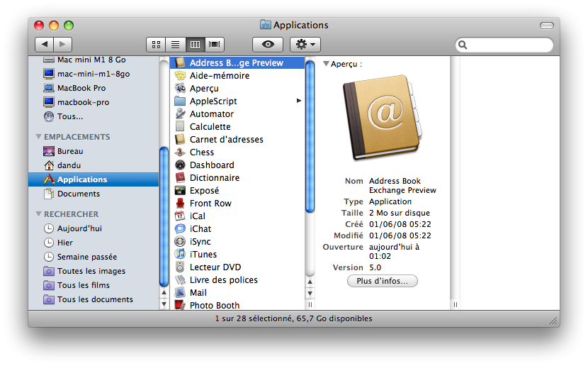Select Address B...ge Preview app
Image resolution: width=588 pixels, height=366 pixels.
click(x=237, y=62)
